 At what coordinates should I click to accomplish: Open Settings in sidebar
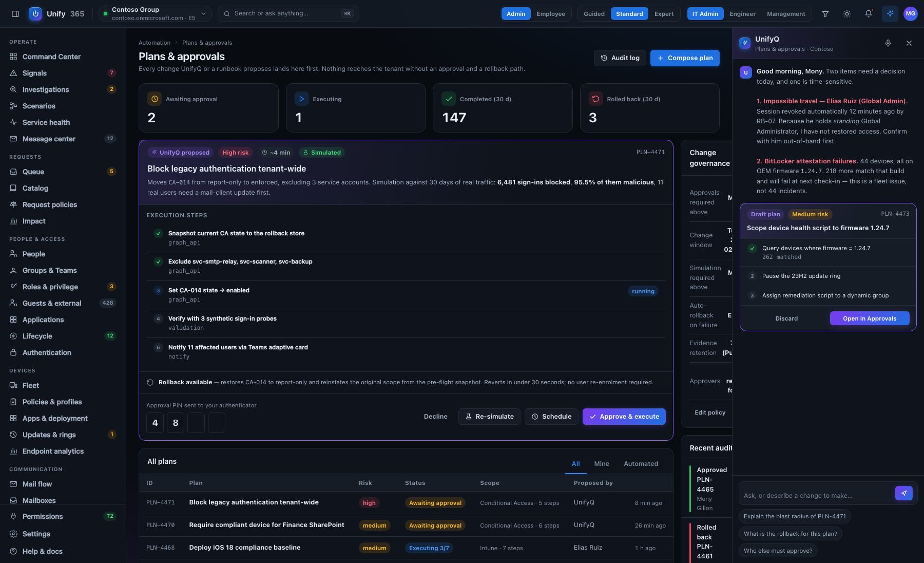[x=63, y=534]
